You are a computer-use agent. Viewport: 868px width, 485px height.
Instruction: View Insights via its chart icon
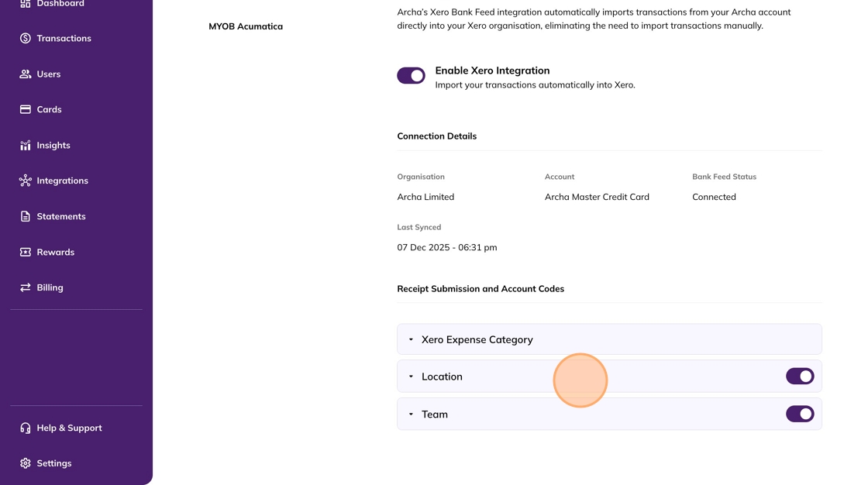point(23,145)
